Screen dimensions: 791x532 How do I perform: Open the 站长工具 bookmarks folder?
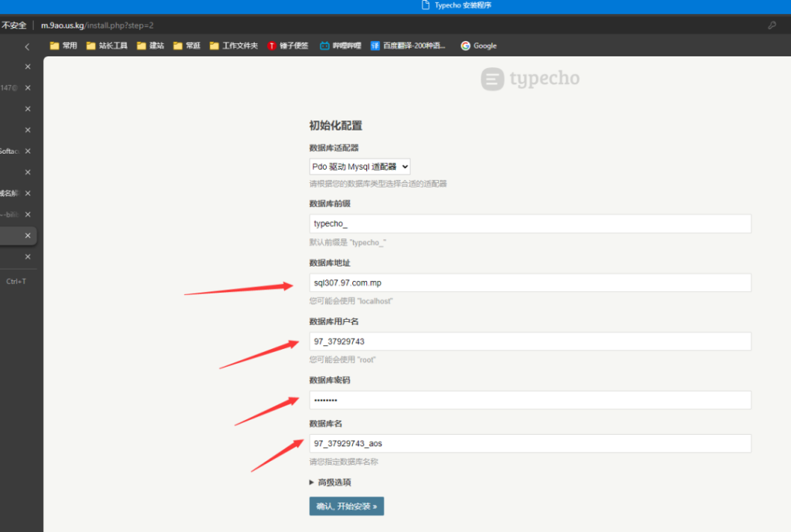(x=107, y=46)
